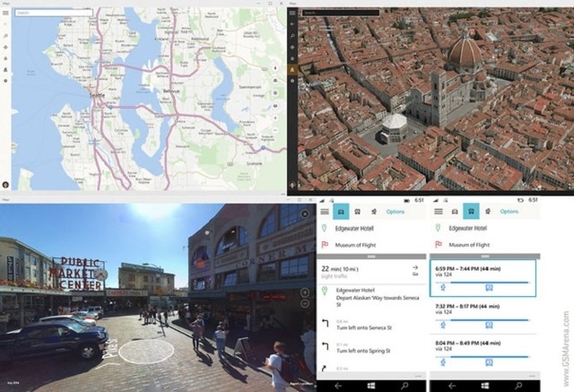This screenshot has width=574, height=392.
Task: Select transit mode tab on driving phone
Action: [x=357, y=212]
